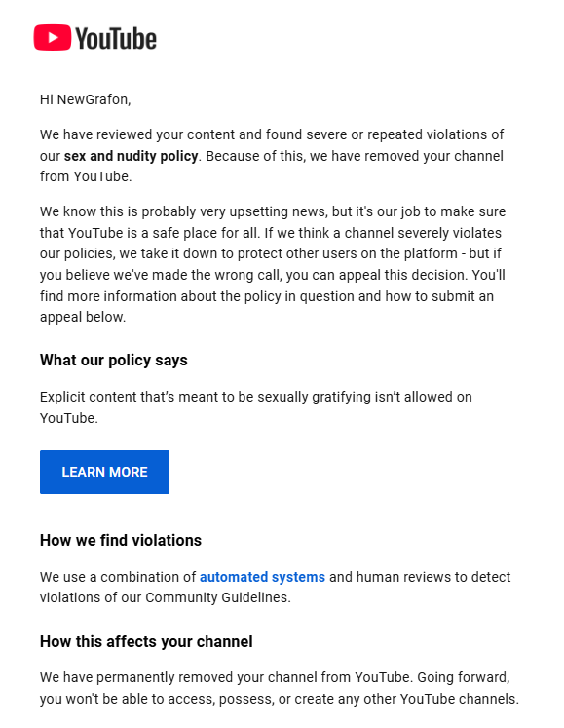Click the paragraph starting We know this is probably
This screenshot has width=564, height=728.
click(273, 264)
